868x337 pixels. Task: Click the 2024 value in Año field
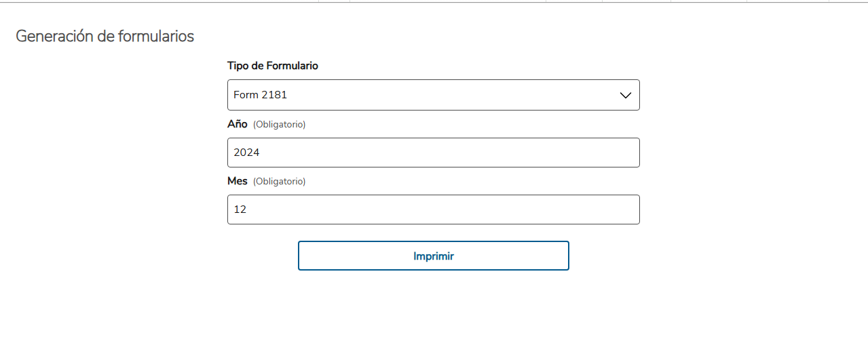(246, 153)
